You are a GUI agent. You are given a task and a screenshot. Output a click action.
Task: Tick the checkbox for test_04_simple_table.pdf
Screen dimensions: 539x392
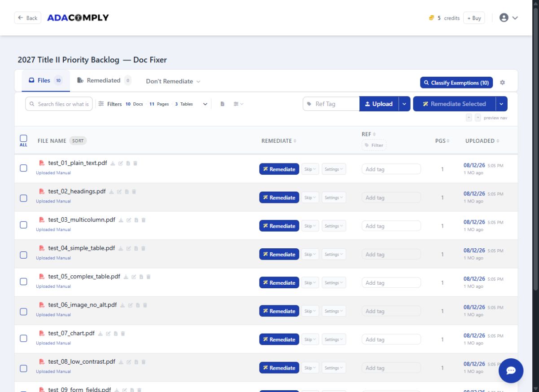[23, 255]
